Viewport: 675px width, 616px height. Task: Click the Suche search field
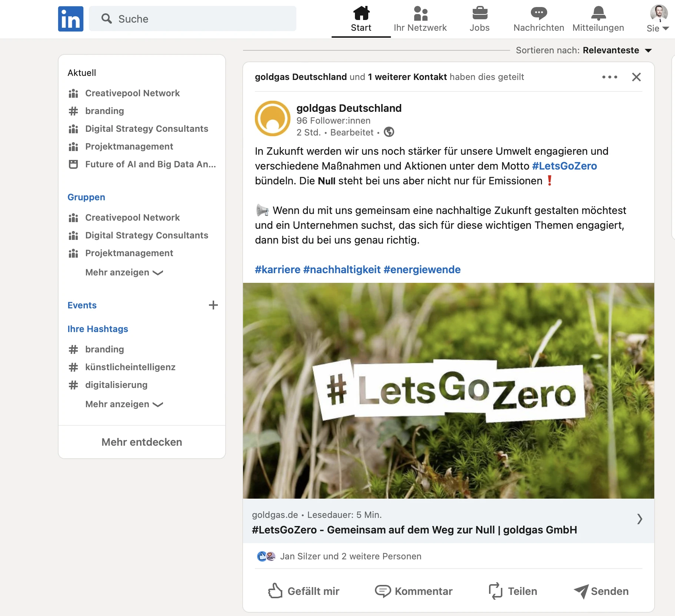pos(193,19)
